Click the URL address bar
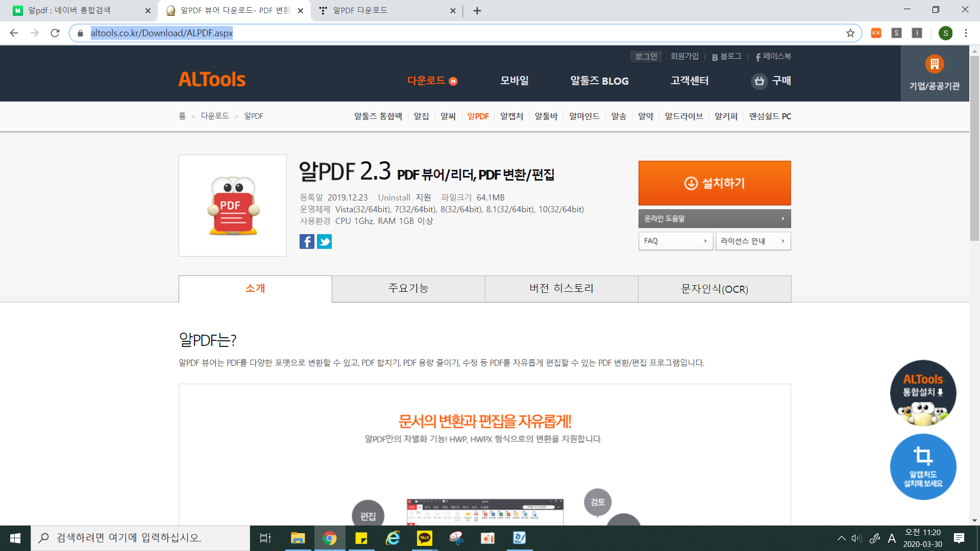 click(408, 33)
